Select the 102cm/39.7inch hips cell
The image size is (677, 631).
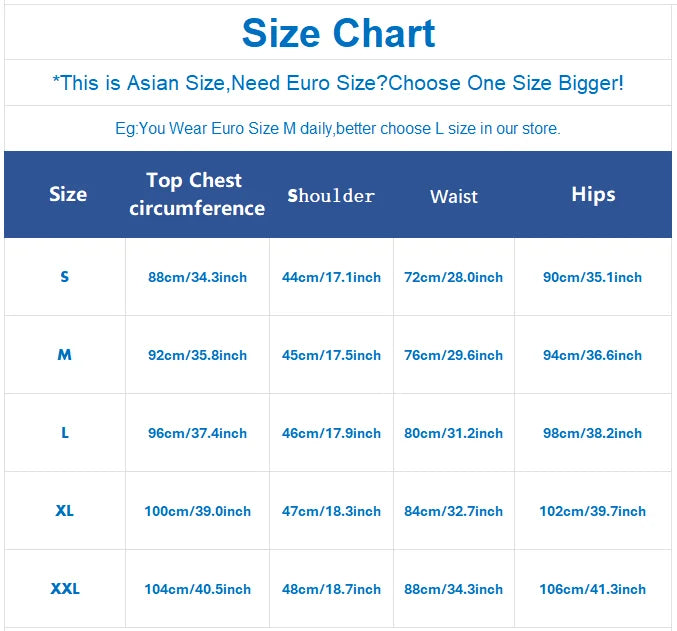(592, 511)
